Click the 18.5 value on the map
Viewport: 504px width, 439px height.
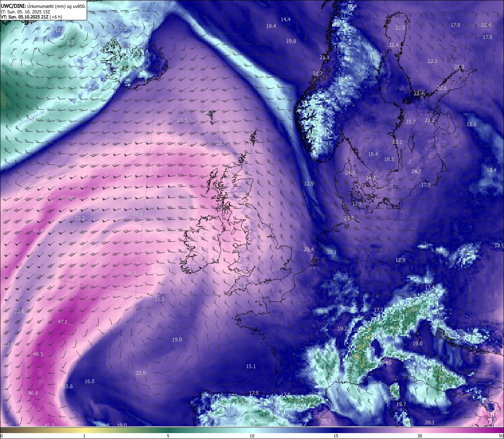point(389,159)
